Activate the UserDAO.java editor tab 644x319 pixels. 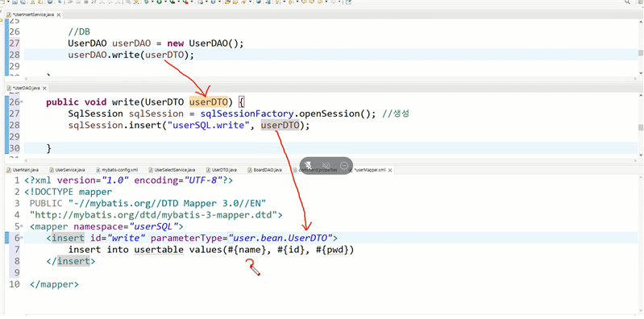tap(27, 89)
